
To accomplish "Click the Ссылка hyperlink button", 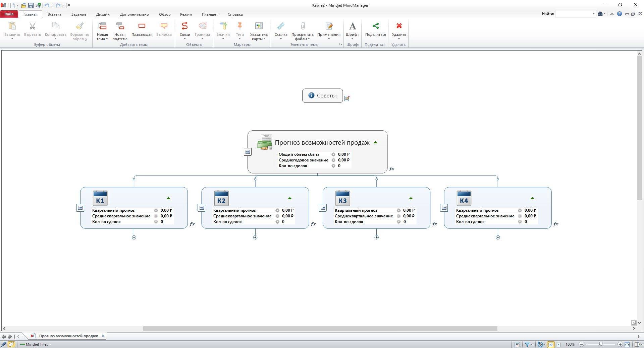I will click(x=281, y=31).
